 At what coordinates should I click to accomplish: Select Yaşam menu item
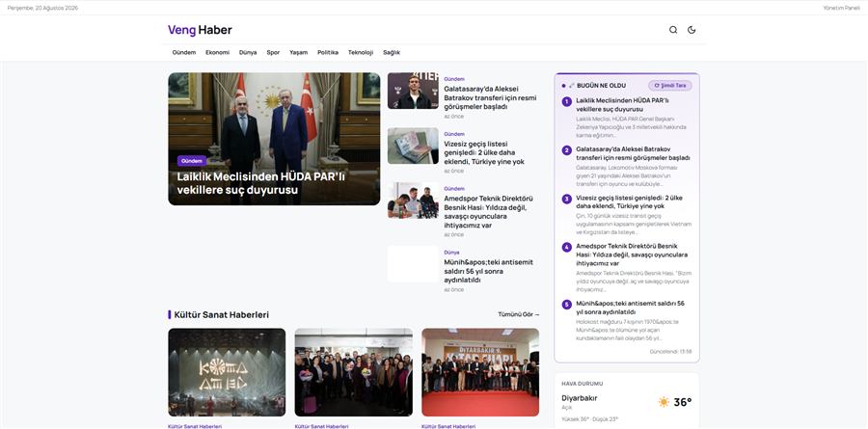click(x=298, y=53)
